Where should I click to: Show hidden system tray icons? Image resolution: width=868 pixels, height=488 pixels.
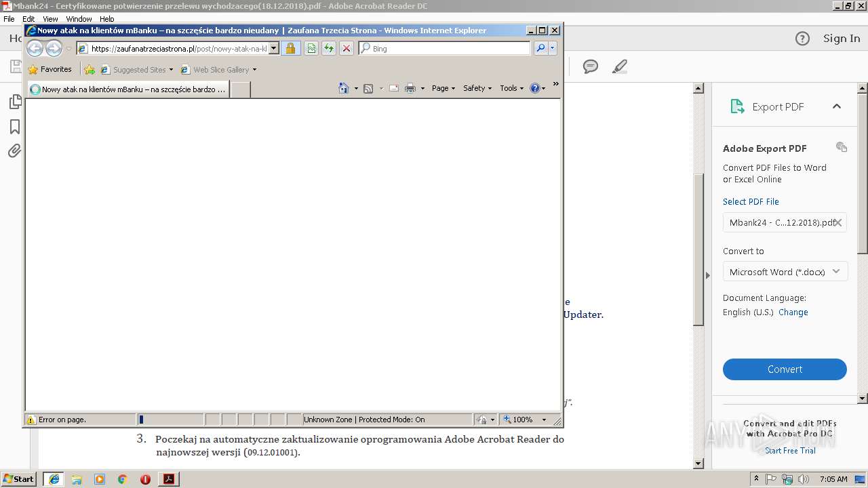(x=756, y=479)
